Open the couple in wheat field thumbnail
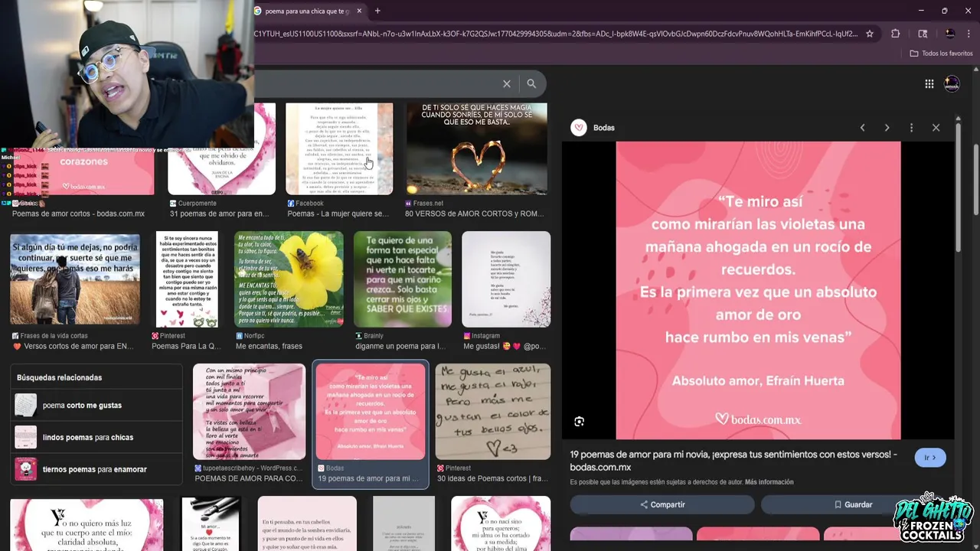This screenshot has width=980, height=551. coord(75,279)
